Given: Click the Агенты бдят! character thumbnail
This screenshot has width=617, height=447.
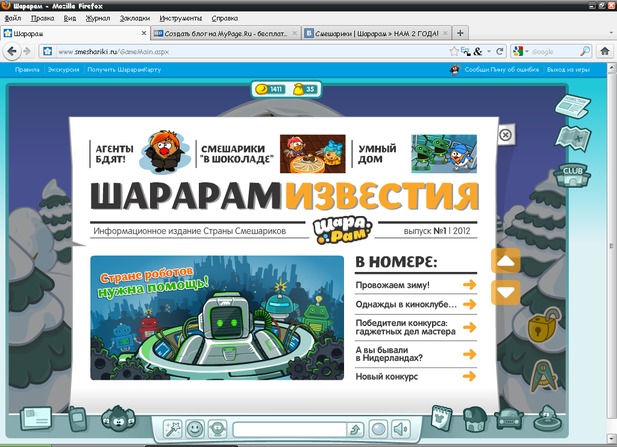Looking at the screenshot, I should pyautogui.click(x=164, y=151).
